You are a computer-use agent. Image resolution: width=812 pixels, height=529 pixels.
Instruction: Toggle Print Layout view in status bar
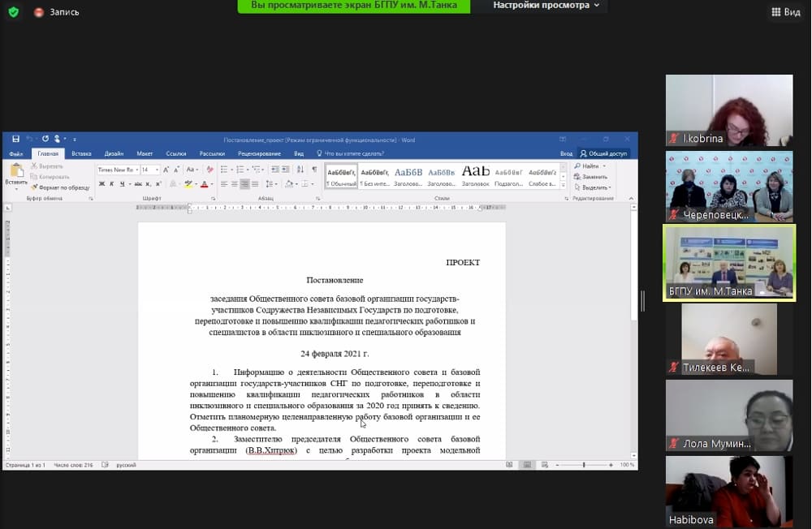(527, 465)
